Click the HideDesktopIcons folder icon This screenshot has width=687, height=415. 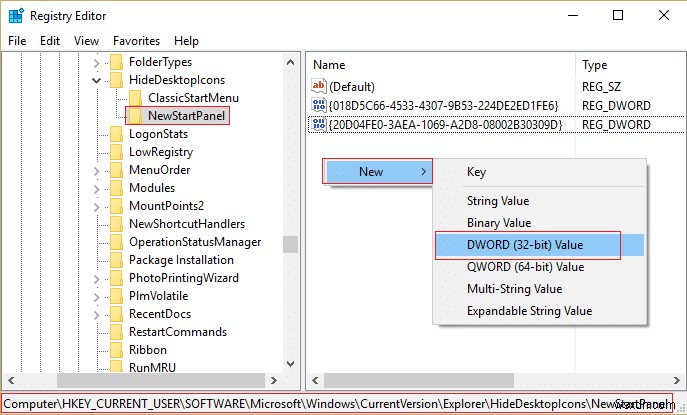[x=117, y=80]
